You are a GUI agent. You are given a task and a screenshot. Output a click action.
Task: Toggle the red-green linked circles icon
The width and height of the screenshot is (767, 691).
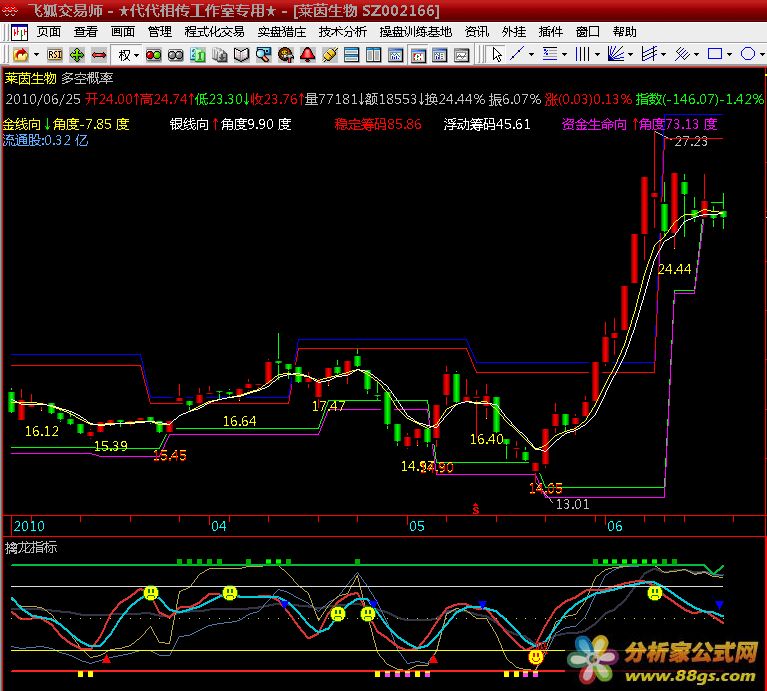pyautogui.click(x=153, y=54)
